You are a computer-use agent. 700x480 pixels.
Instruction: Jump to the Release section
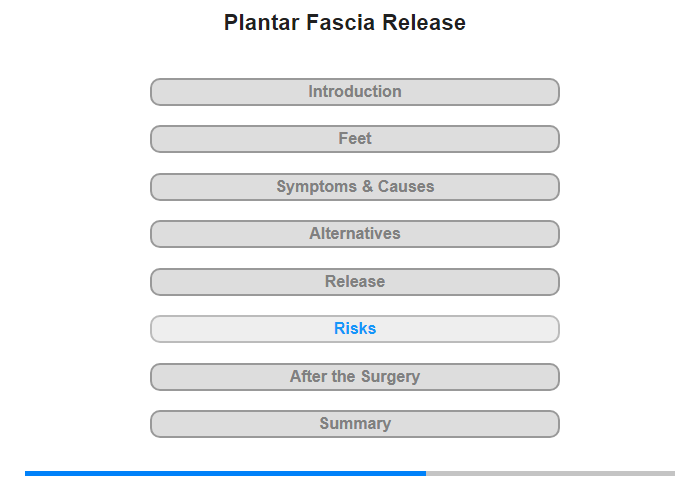(x=354, y=282)
